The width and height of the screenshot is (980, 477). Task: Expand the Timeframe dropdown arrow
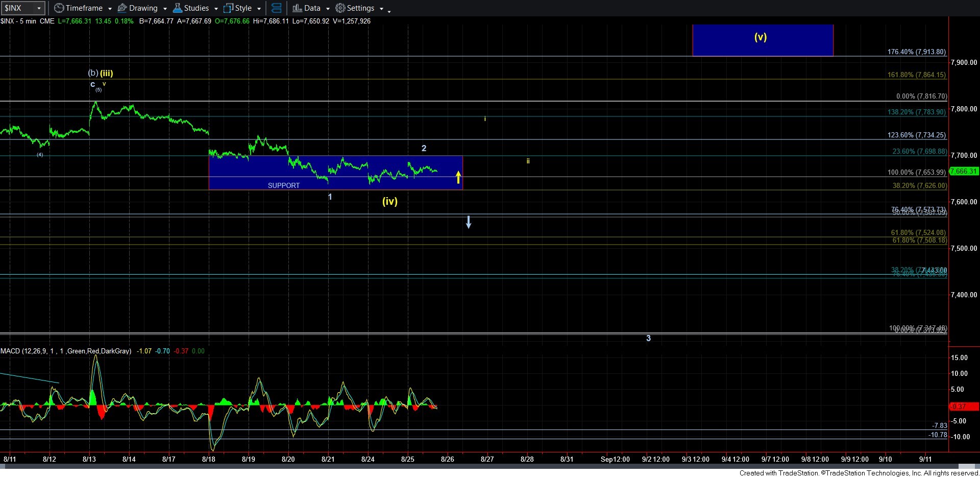coord(110,9)
